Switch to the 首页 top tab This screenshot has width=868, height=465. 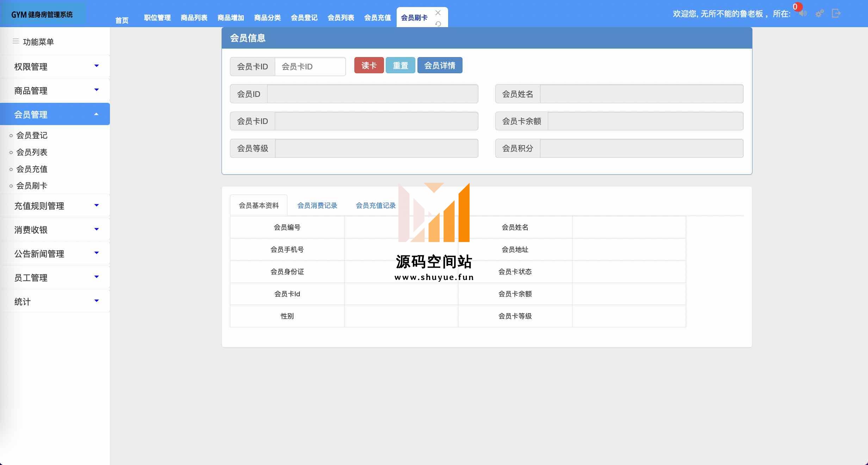pyautogui.click(x=122, y=20)
